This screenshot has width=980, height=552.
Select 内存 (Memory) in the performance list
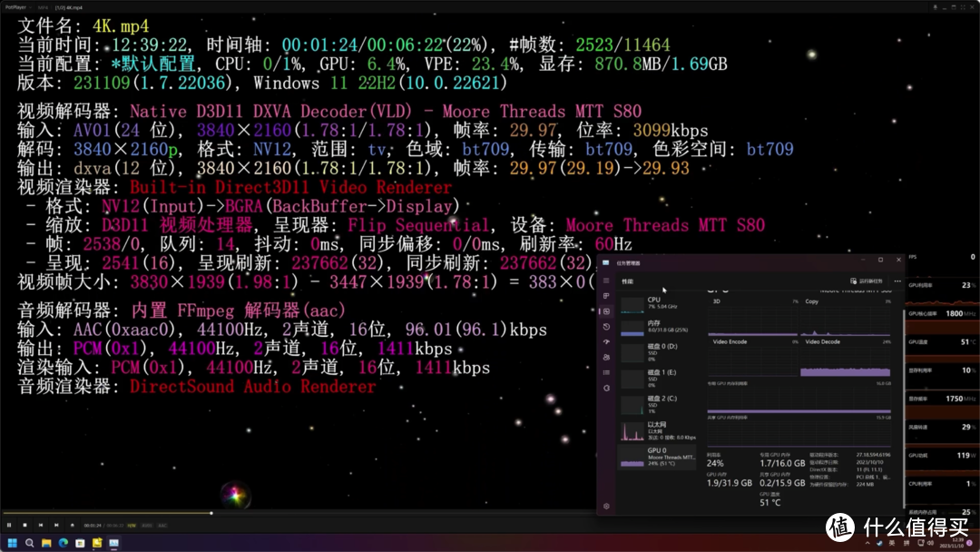pos(658,327)
